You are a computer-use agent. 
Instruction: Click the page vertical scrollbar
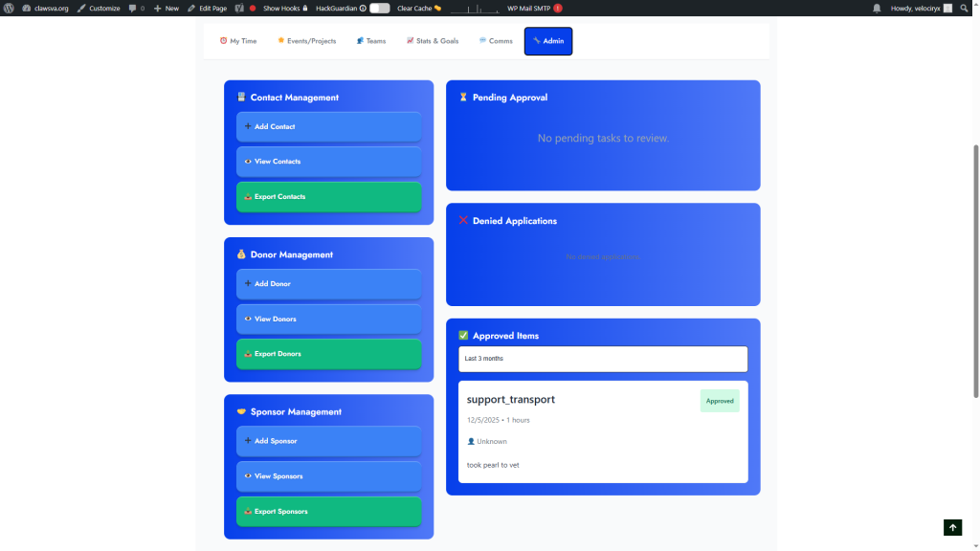[975, 268]
